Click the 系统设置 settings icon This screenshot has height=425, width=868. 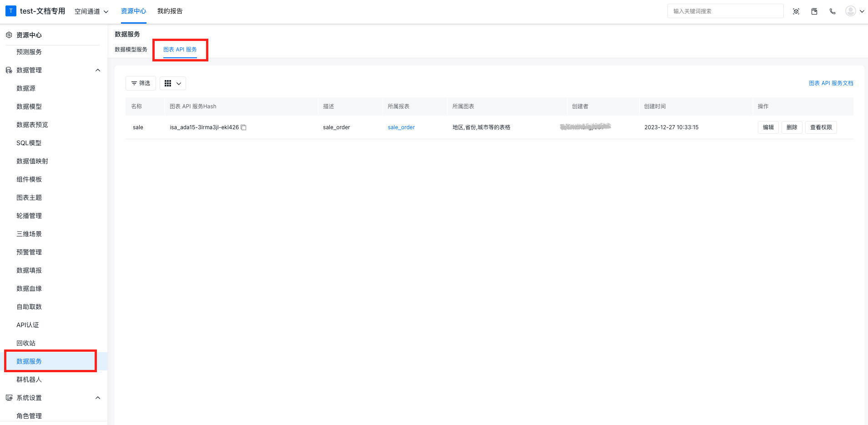coord(9,398)
